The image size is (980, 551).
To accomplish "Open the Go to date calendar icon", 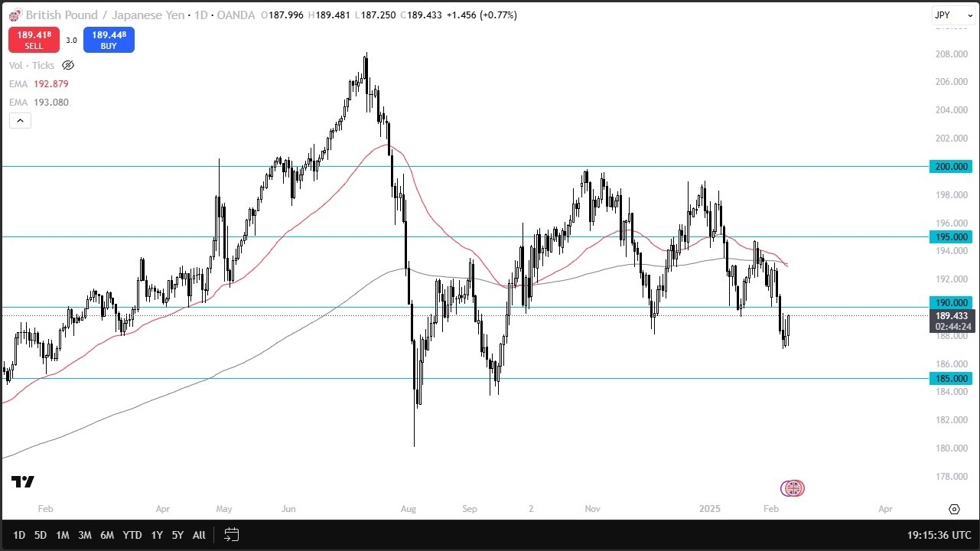I will pos(231,535).
